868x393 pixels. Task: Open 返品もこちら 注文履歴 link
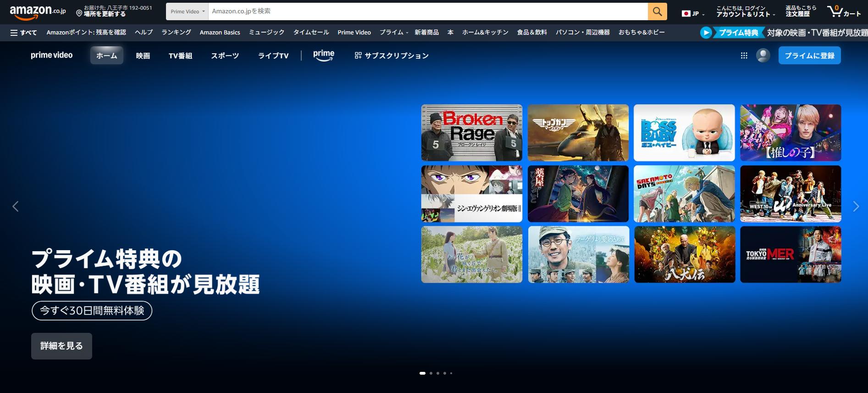[801, 11]
